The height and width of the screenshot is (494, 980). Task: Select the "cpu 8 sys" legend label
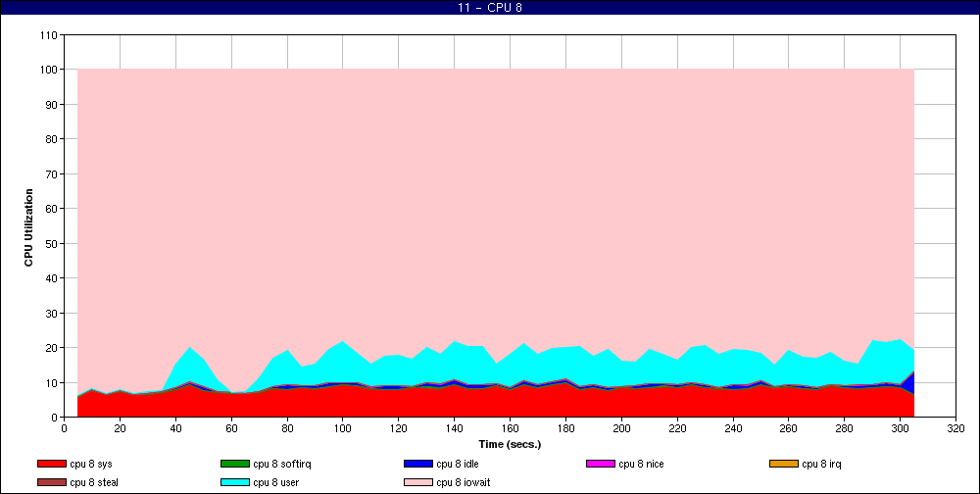pos(91,465)
